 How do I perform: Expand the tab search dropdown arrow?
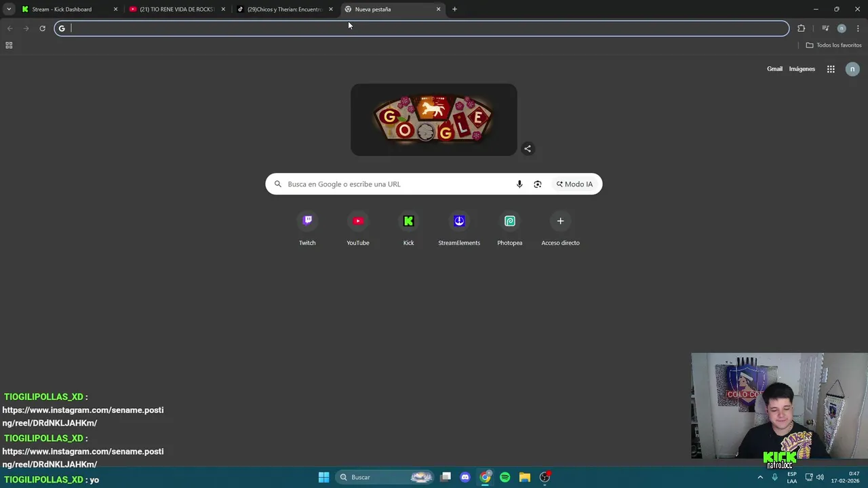click(x=9, y=9)
